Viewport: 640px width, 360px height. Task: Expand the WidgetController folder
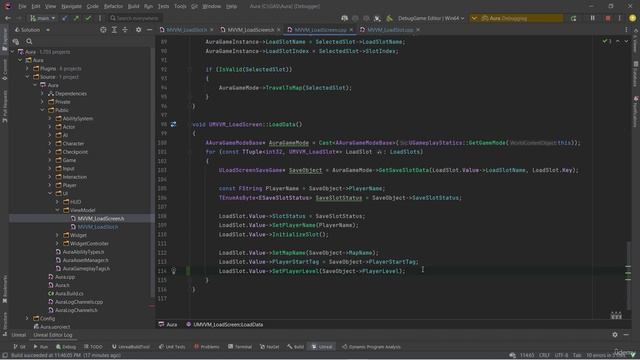point(57,243)
